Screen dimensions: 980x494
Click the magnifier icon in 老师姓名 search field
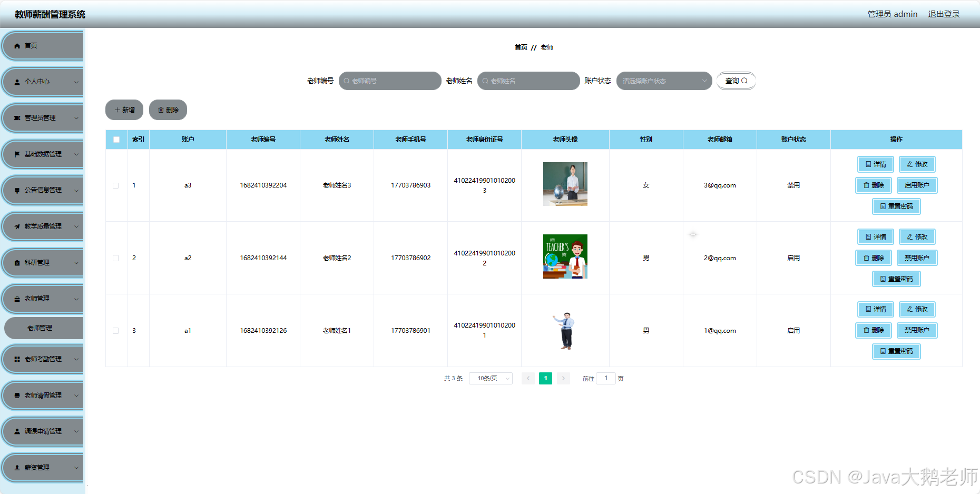point(485,81)
